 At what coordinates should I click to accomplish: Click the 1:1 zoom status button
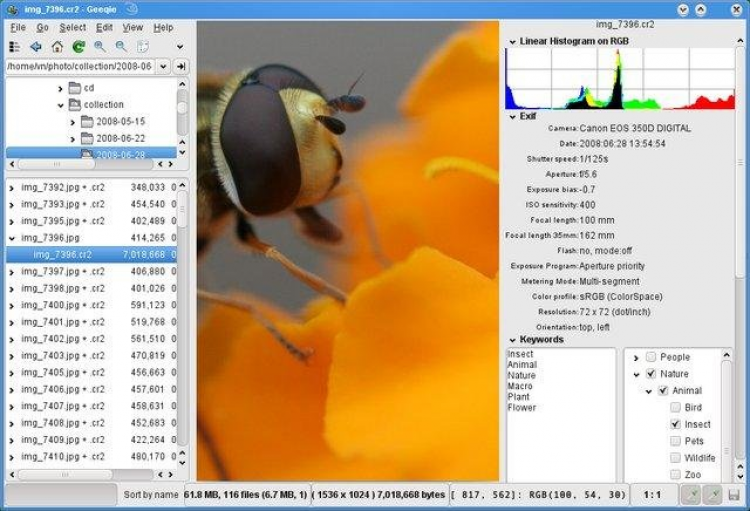(x=650, y=495)
